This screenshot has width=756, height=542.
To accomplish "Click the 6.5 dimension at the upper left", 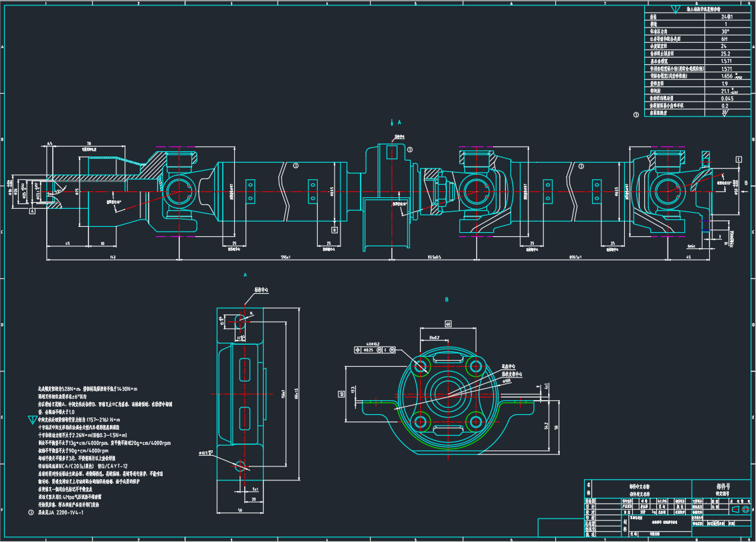I will coord(50,144).
